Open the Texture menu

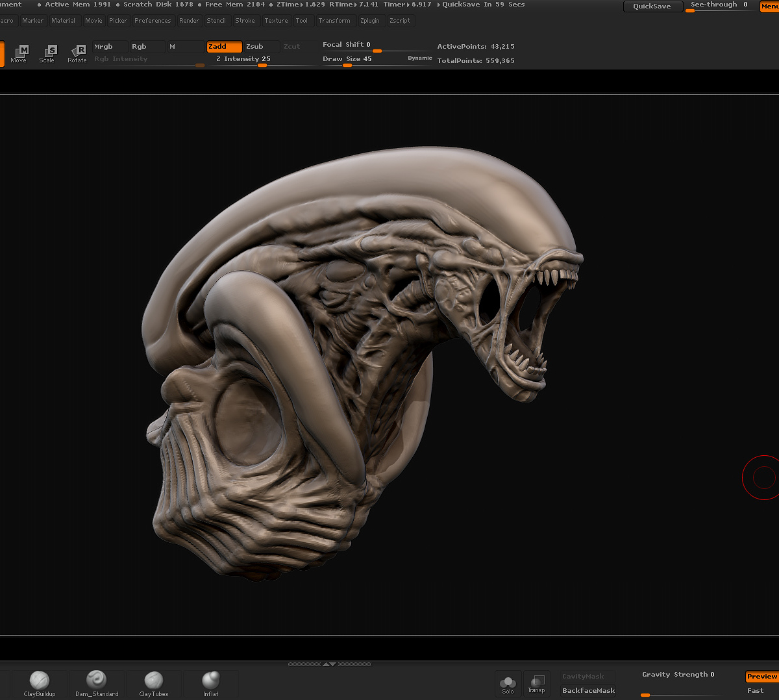click(276, 21)
